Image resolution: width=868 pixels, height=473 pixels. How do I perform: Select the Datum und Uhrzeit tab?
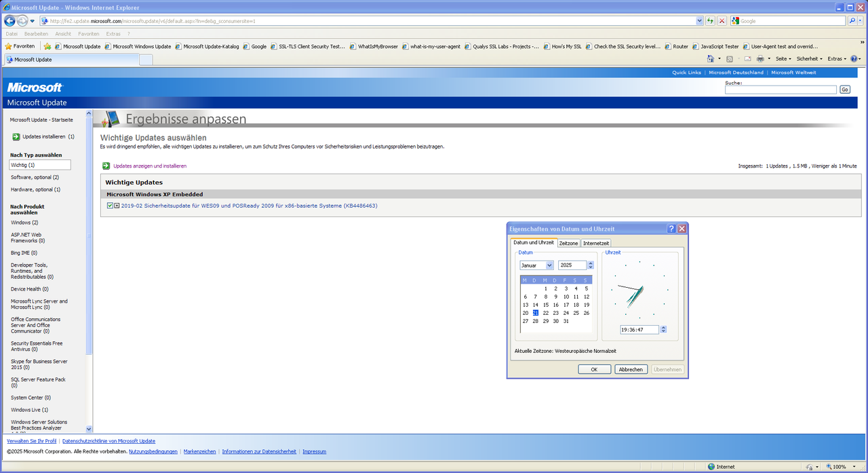534,242
